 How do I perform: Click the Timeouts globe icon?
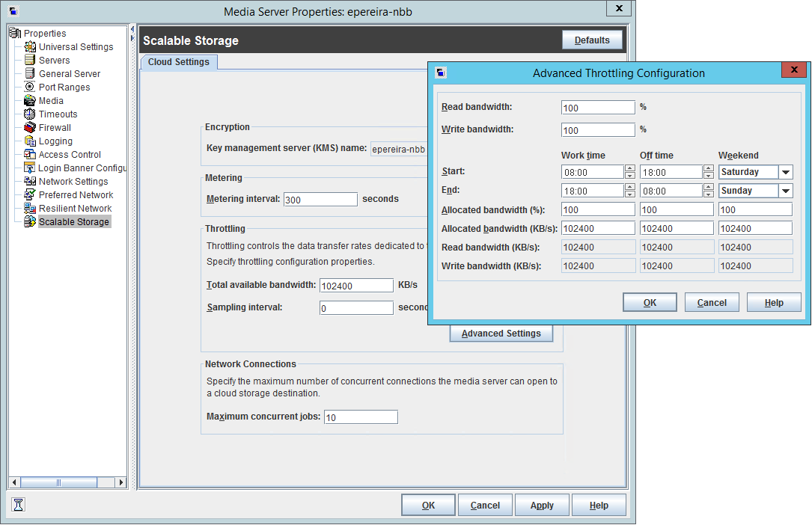[30, 114]
